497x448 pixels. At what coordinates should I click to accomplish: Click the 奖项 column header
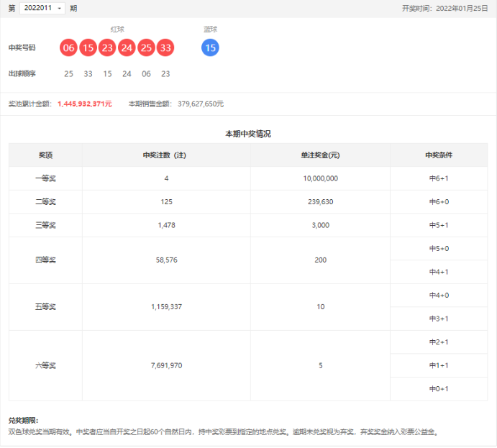click(45, 155)
